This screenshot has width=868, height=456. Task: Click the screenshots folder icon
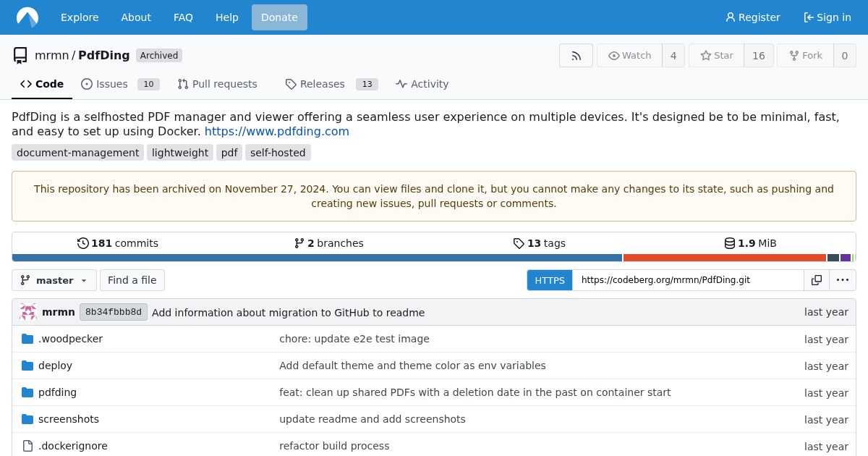click(x=27, y=419)
